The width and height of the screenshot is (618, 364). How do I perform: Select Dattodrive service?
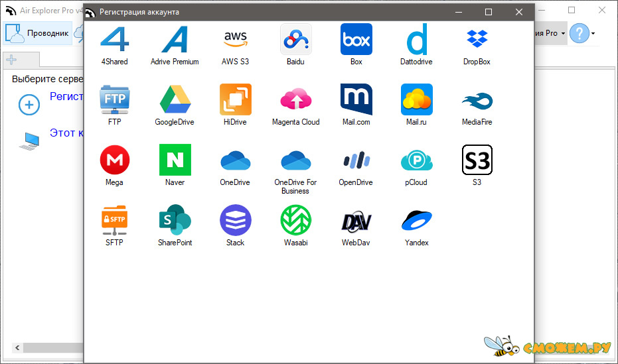417,39
